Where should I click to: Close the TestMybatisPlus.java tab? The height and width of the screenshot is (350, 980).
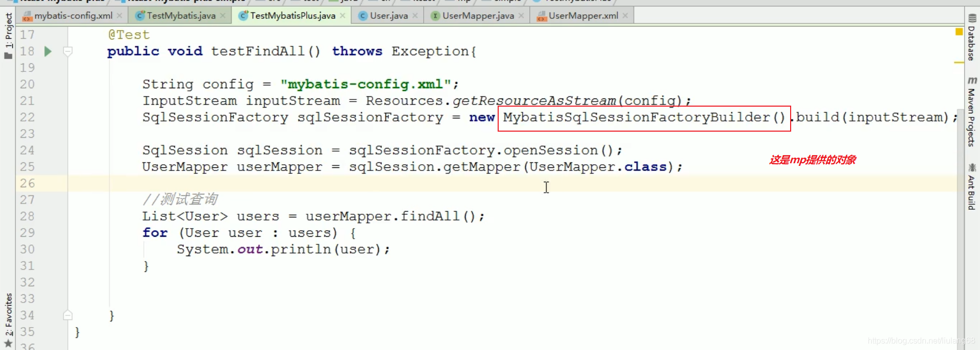342,16
